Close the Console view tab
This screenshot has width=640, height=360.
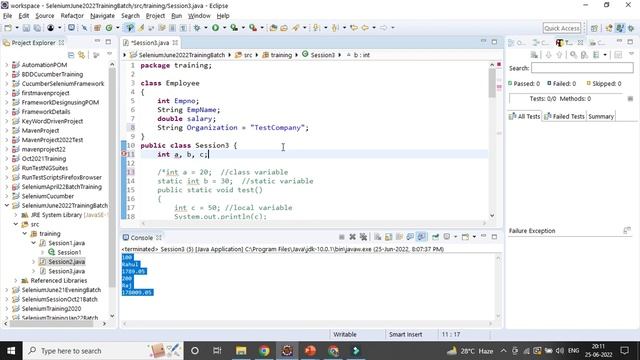coord(159,238)
